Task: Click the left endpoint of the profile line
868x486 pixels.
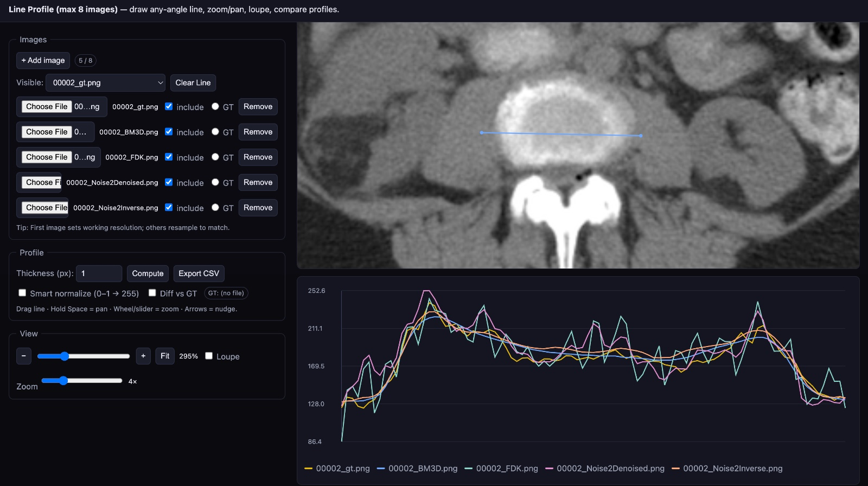Action: [481, 132]
